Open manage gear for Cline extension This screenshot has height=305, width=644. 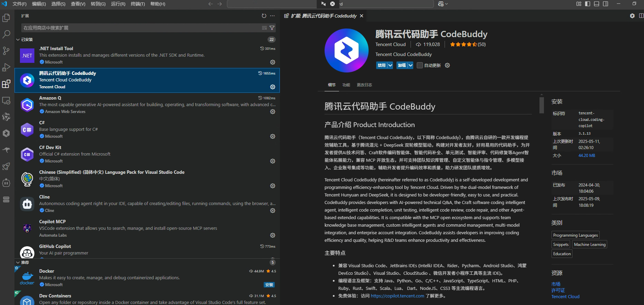point(273,211)
